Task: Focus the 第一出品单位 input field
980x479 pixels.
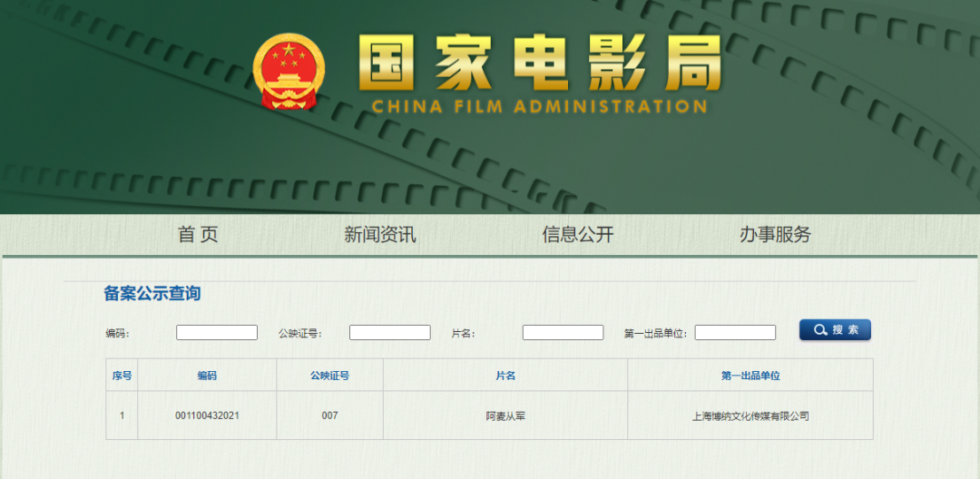Action: [x=735, y=333]
